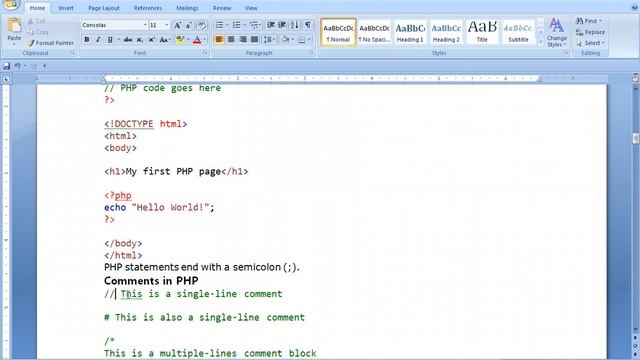Click the Cut scissors icon
Screen dimensions: 640x360
(31, 21)
